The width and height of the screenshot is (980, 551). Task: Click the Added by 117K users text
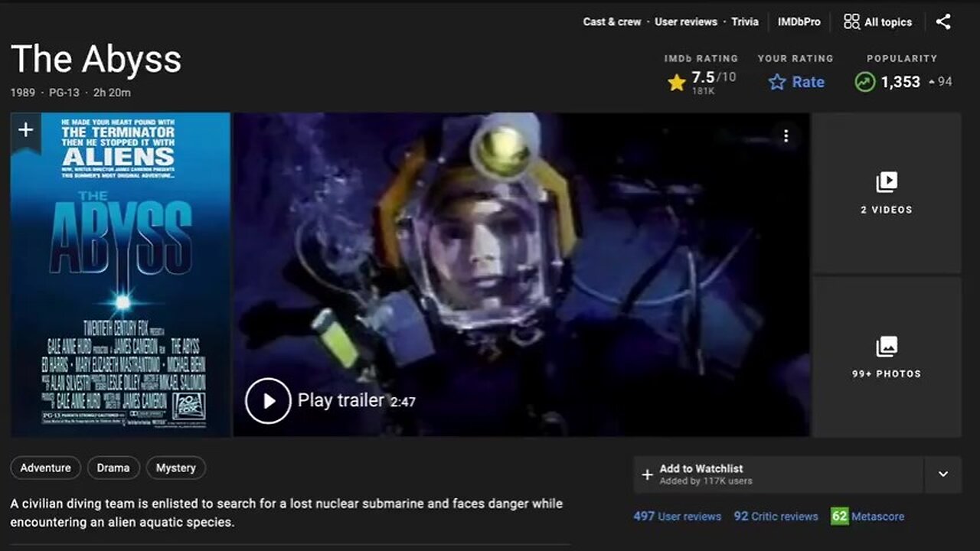click(x=706, y=481)
